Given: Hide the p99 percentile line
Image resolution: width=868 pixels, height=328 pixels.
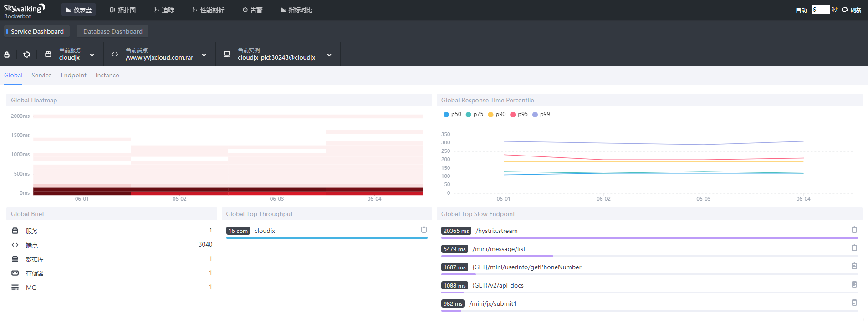Looking at the screenshot, I should 541,115.
